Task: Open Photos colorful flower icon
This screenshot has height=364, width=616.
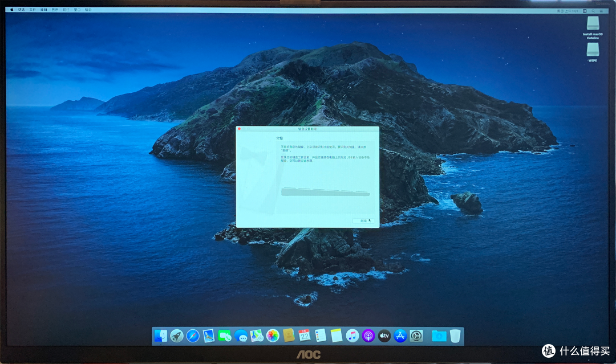Action: click(273, 336)
